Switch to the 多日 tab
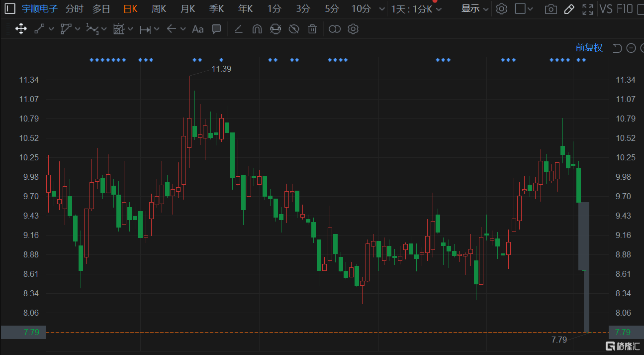This screenshot has width=644, height=355. (x=101, y=9)
